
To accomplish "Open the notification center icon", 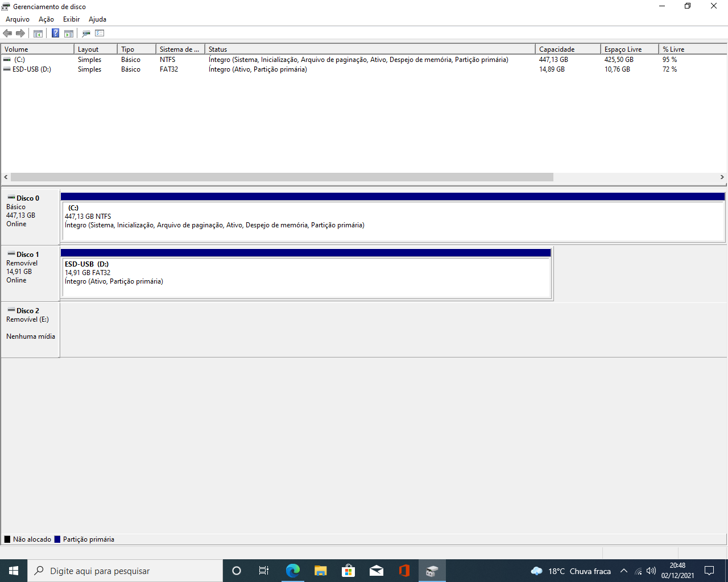I will pyautogui.click(x=709, y=571).
